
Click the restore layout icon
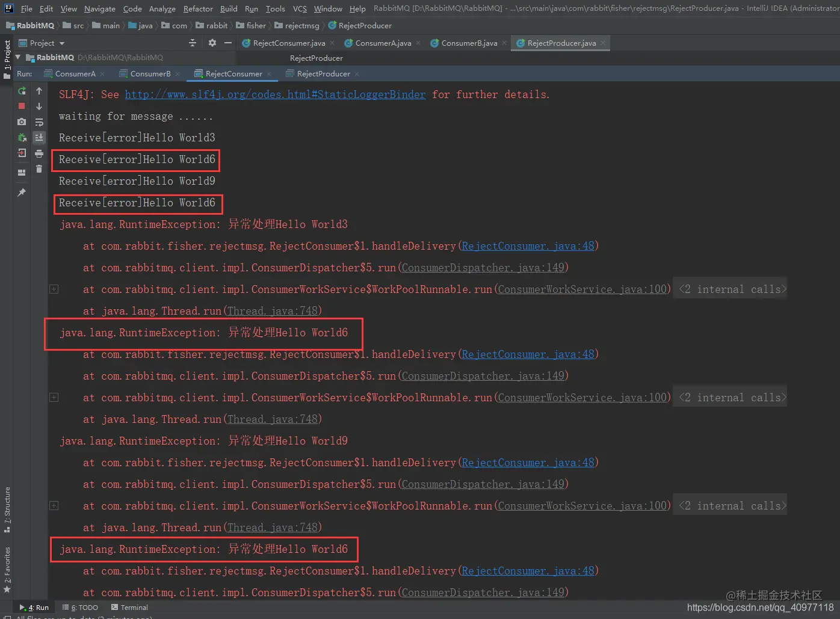[x=22, y=173]
